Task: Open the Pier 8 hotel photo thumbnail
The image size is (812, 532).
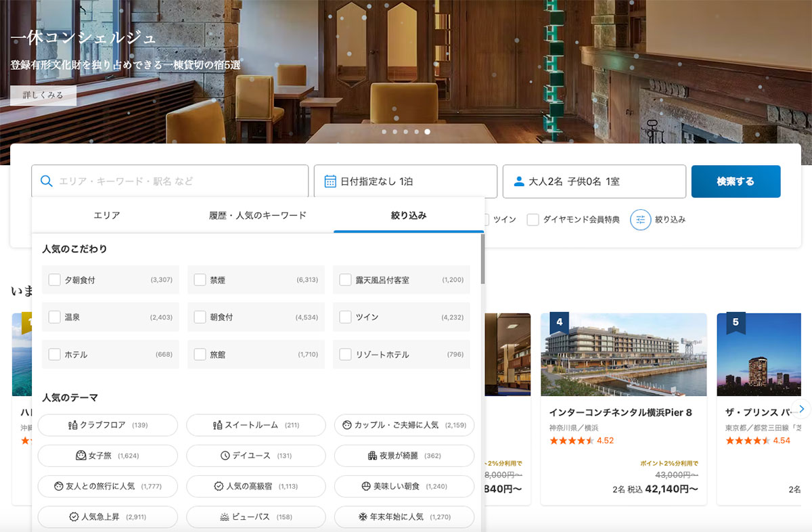Action: point(624,355)
